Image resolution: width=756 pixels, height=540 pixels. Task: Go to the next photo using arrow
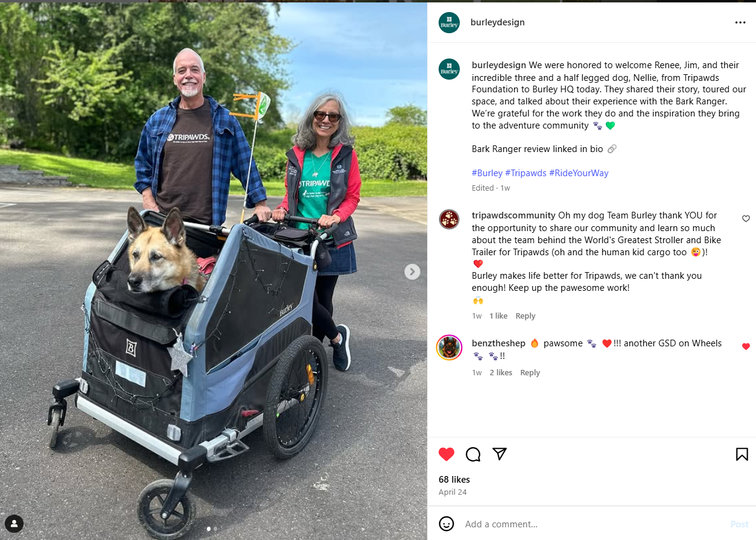pyautogui.click(x=412, y=272)
